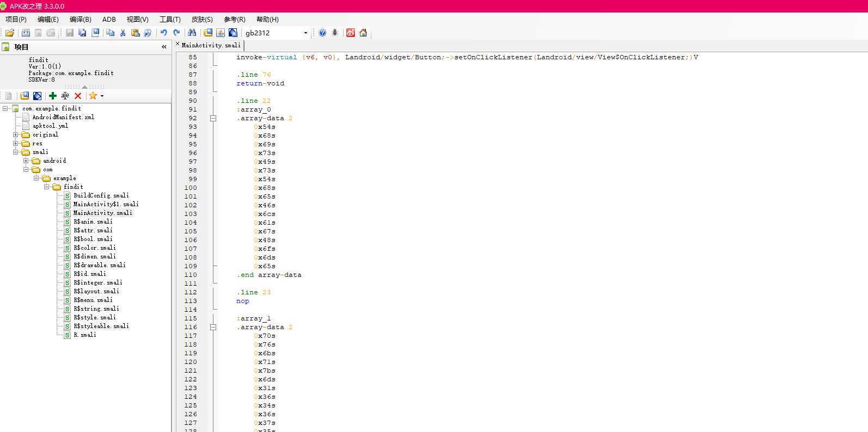
Task: Select R$string.smali file
Action: pos(96,308)
